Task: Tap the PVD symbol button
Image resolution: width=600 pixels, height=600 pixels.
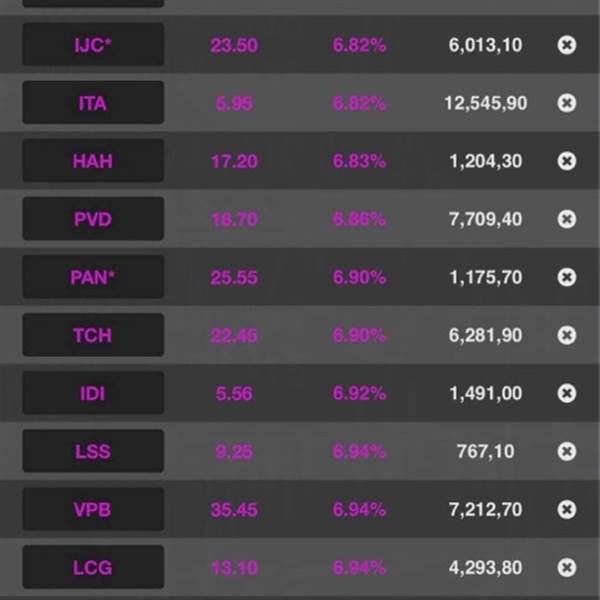Action: pyautogui.click(x=93, y=219)
